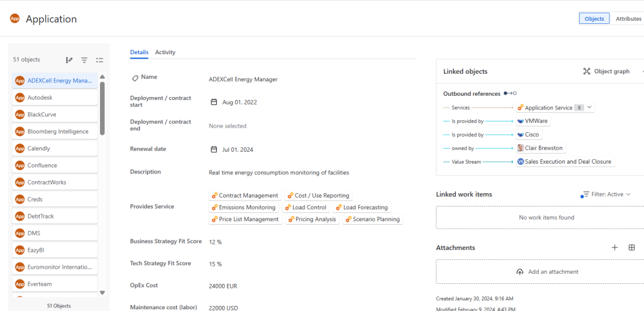Toggle the Objects view button
The image size is (644, 311).
coord(594,19)
